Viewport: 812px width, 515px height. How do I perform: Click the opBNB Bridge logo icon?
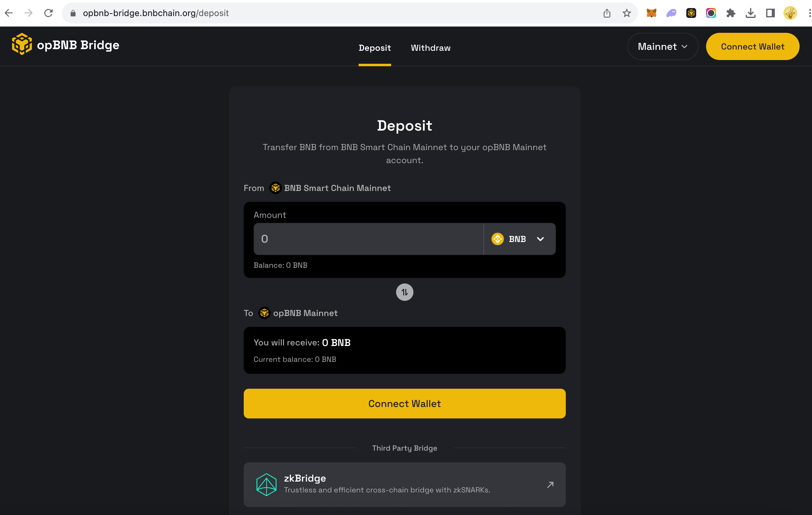coord(22,44)
